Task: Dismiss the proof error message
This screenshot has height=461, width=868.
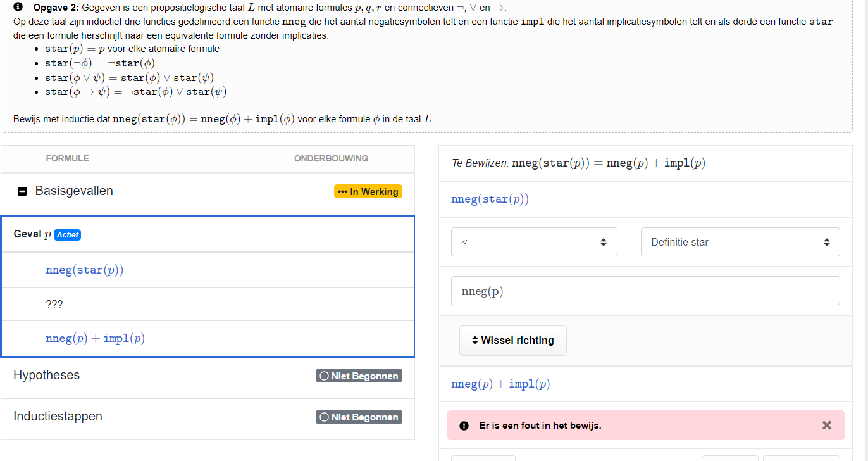Action: (x=826, y=425)
